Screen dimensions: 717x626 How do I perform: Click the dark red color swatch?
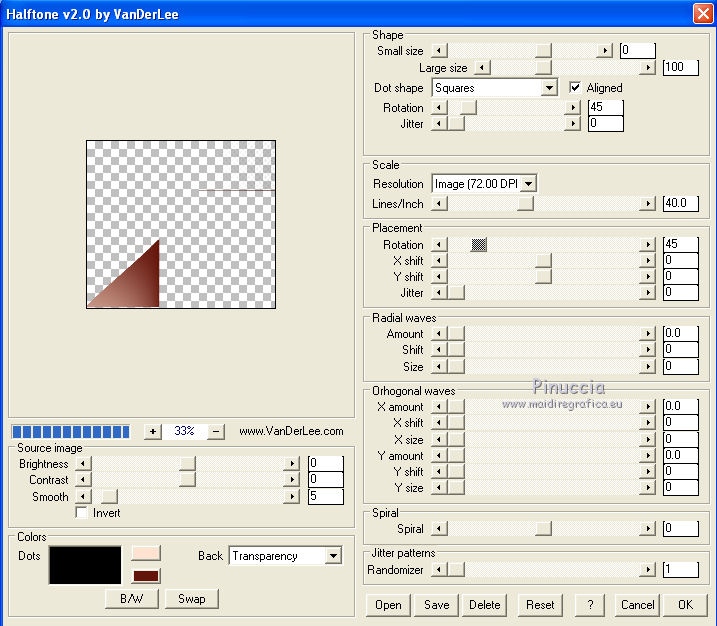click(x=146, y=576)
